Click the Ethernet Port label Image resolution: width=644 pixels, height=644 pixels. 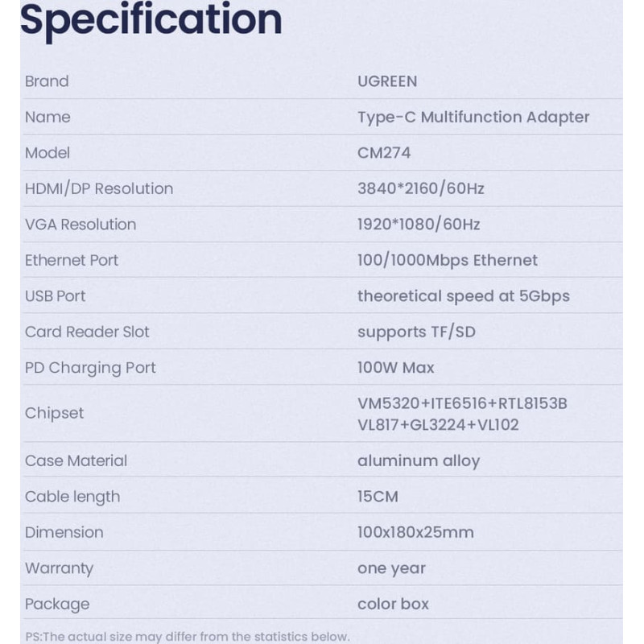[x=72, y=260]
